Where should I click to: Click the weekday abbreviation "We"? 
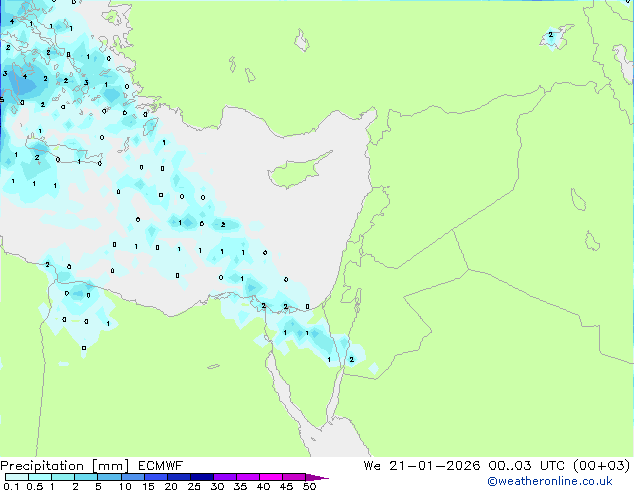pos(372,466)
